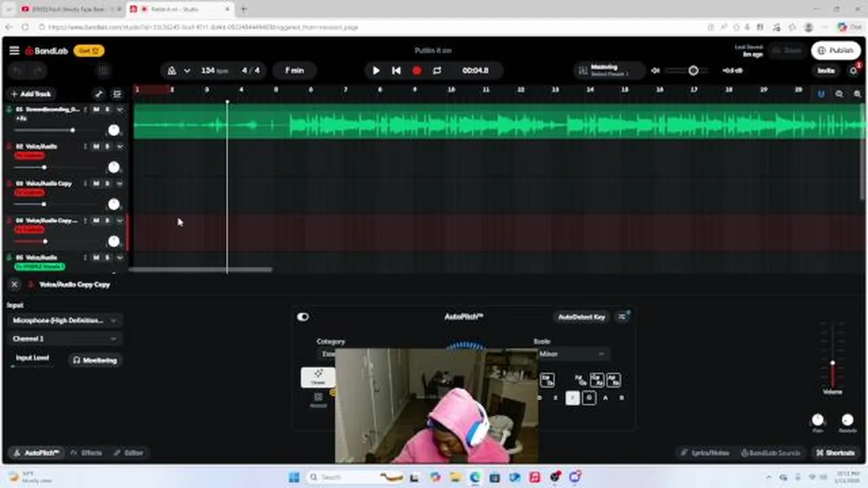This screenshot has width=868, height=488.
Task: Open the metronome options dropdown arrow
Action: (x=186, y=70)
